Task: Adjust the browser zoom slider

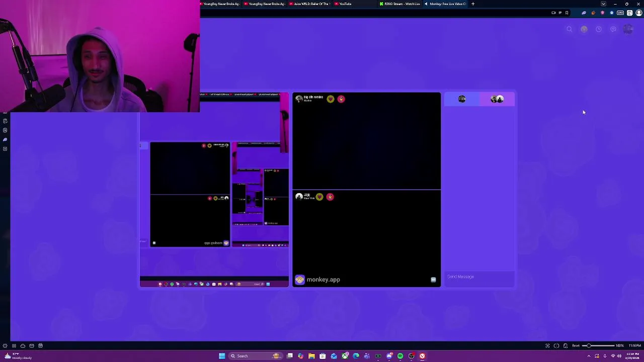Action: point(599,346)
